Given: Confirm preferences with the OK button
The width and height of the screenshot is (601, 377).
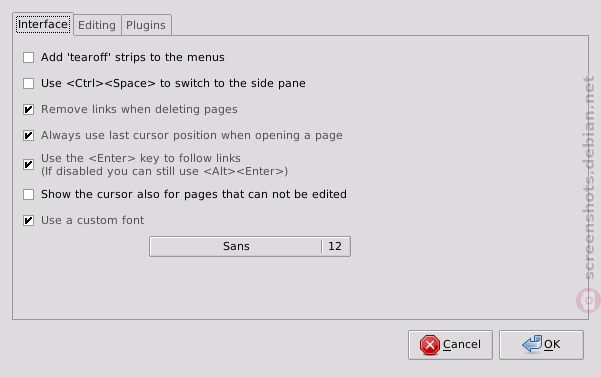Looking at the screenshot, I should pyautogui.click(x=541, y=345).
